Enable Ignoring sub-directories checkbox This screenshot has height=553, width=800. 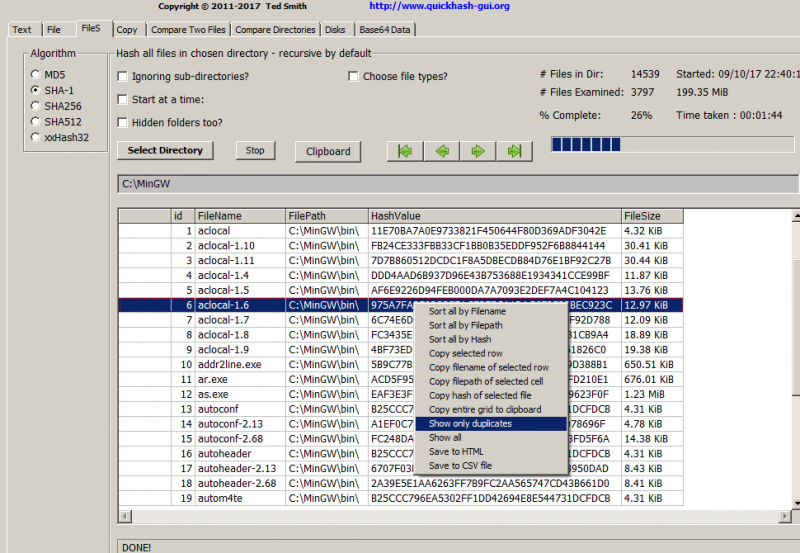[123, 77]
